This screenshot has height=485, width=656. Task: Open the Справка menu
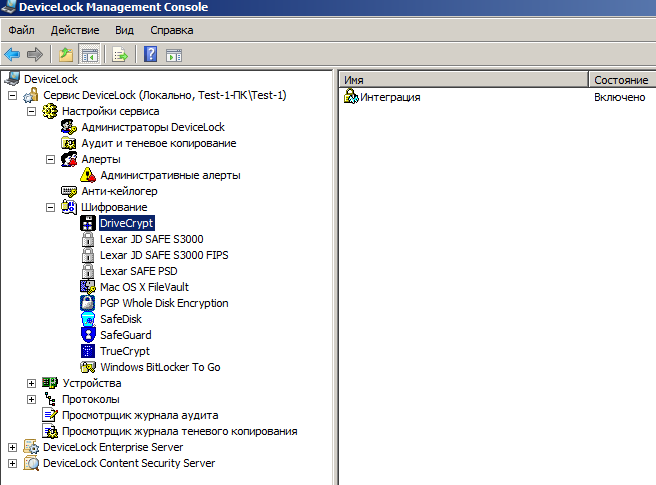click(172, 30)
